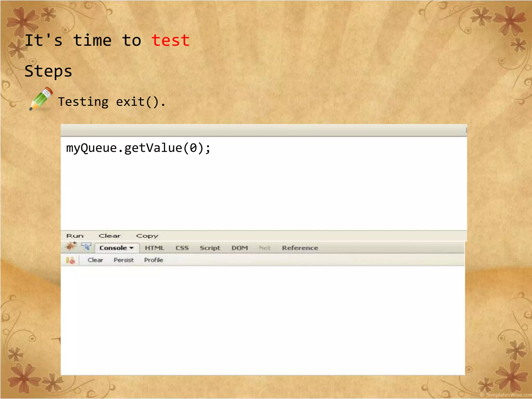This screenshot has width=532, height=399.
Task: Toggle the Persist console option
Action: [x=124, y=260]
